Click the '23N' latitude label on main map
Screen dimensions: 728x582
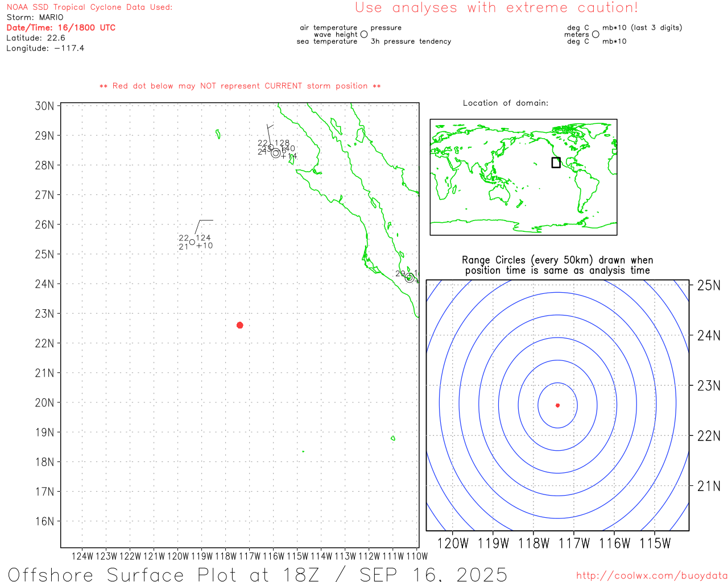[44, 314]
